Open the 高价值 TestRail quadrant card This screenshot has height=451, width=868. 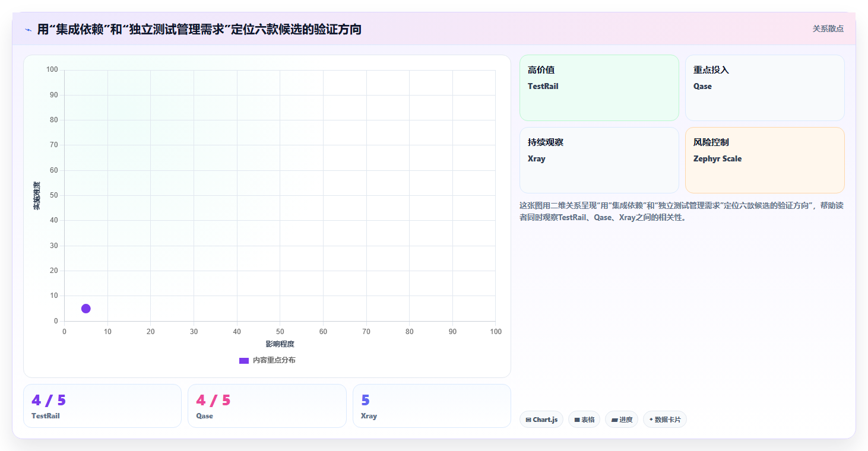pyautogui.click(x=599, y=88)
